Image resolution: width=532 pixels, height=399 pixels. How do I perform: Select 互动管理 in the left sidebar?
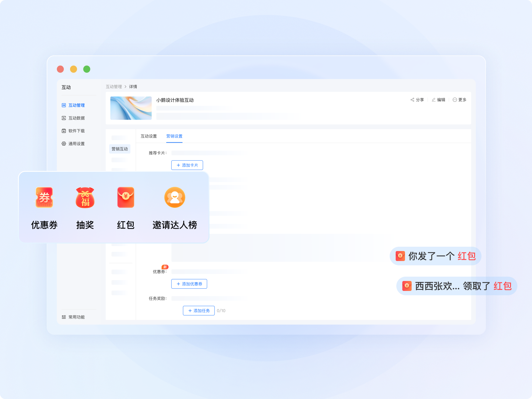(x=76, y=105)
